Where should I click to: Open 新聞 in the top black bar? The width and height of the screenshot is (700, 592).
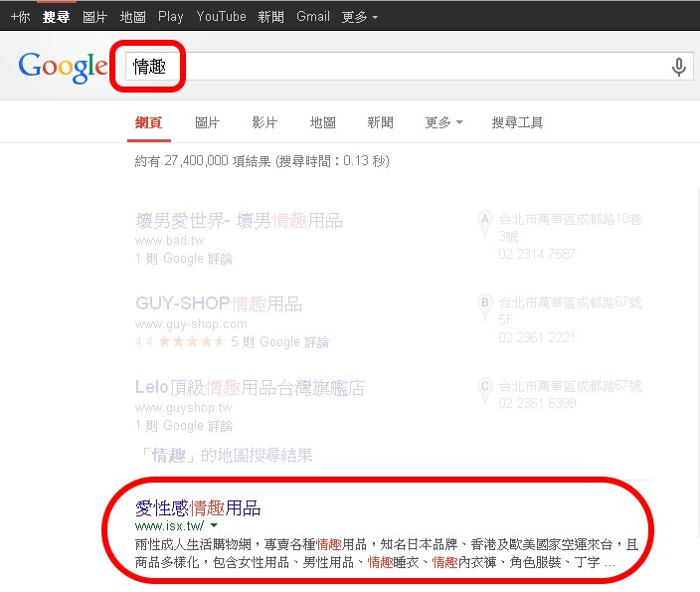271,17
